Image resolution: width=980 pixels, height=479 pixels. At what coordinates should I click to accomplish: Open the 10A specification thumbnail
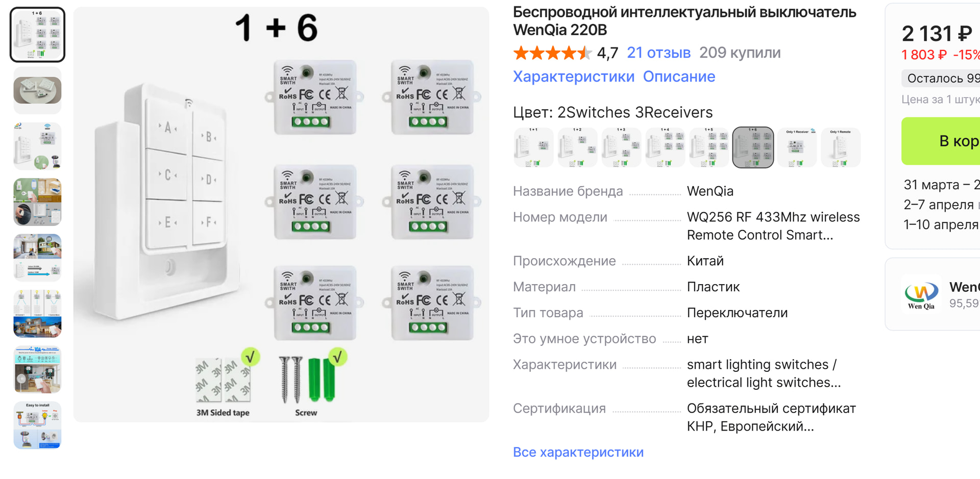click(37, 370)
